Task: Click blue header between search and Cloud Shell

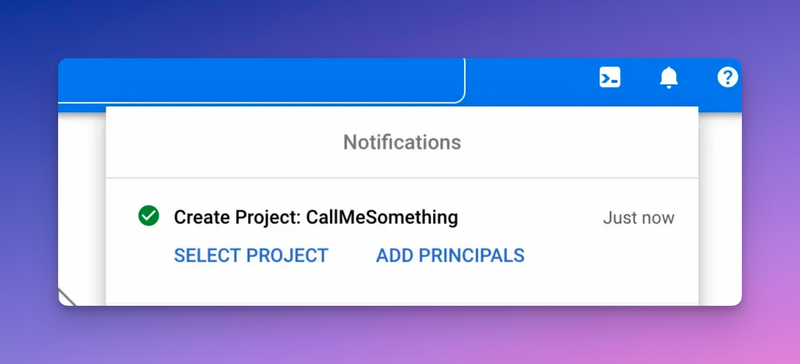Action: click(532, 81)
